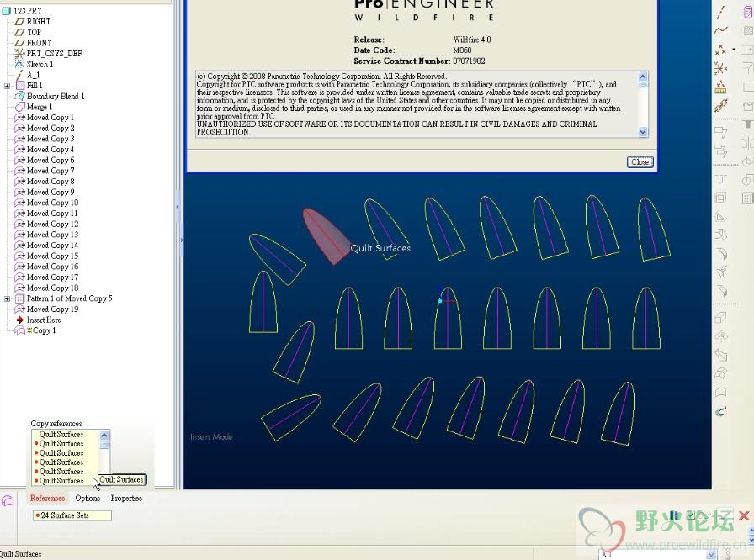Image resolution: width=754 pixels, height=560 pixels.
Task: Select Moved Copy 19 in model tree
Action: [x=52, y=309]
